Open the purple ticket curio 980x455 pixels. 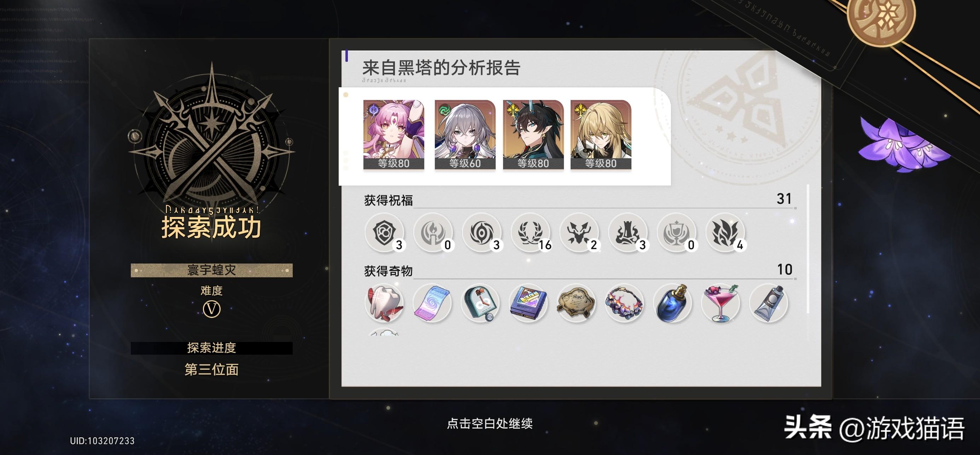pos(432,303)
